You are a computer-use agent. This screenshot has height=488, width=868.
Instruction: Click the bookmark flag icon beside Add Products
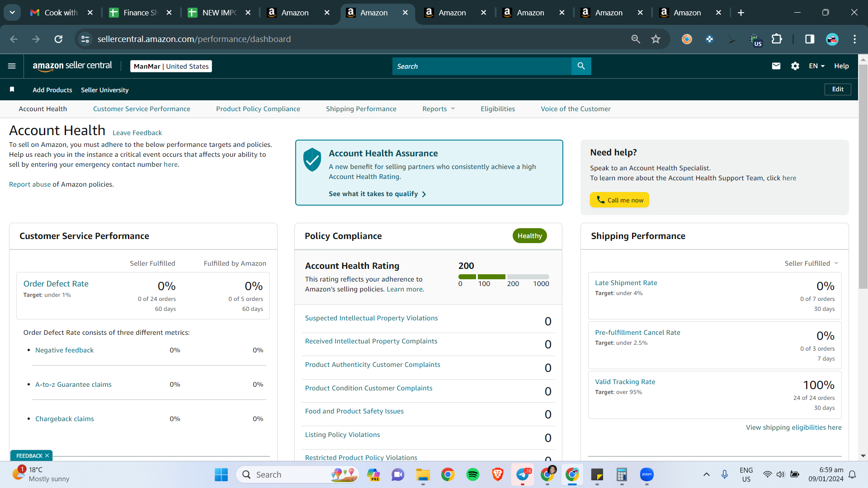tap(12, 89)
